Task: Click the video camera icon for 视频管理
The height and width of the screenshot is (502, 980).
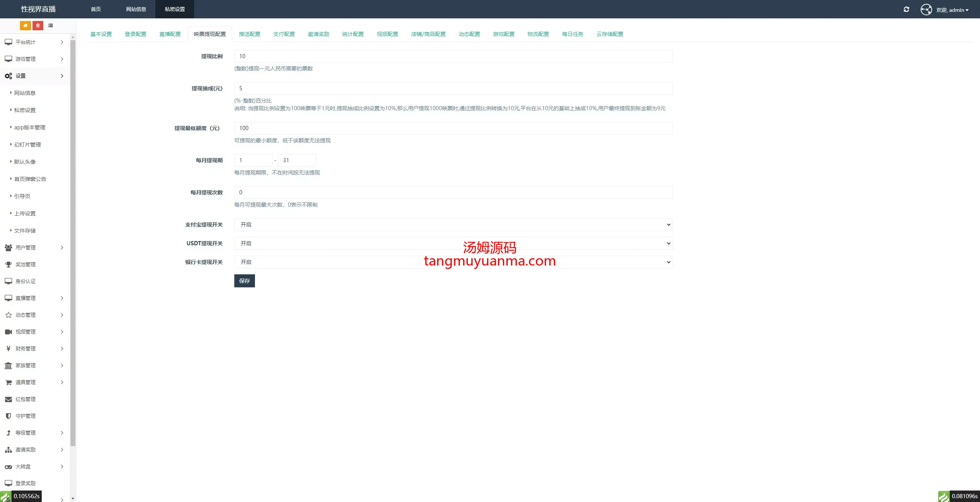Action: point(8,332)
